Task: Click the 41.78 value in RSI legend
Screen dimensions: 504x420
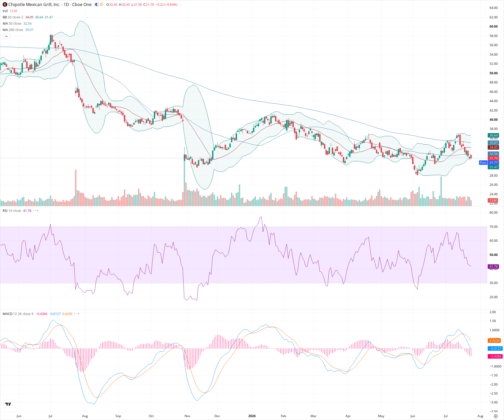Action: [27, 211]
